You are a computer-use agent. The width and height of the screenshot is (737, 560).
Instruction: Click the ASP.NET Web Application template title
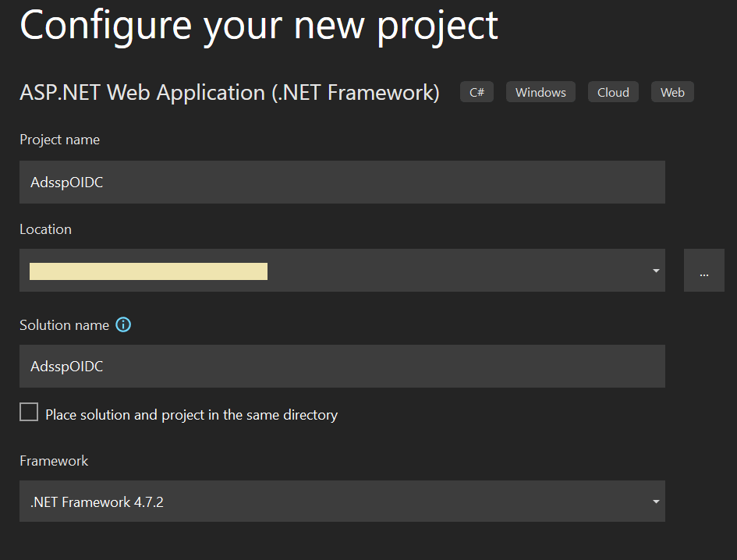[229, 92]
